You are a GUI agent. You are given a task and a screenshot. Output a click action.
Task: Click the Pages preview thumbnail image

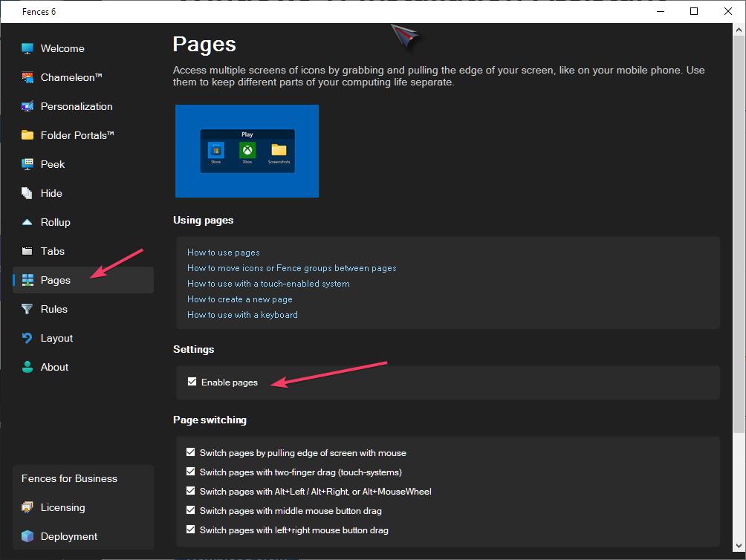(247, 151)
